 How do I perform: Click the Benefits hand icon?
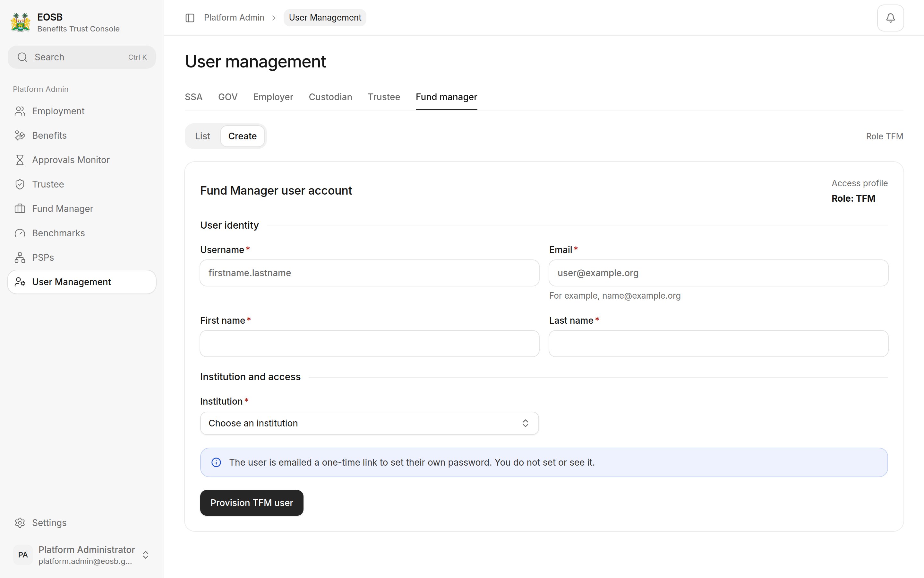click(20, 136)
